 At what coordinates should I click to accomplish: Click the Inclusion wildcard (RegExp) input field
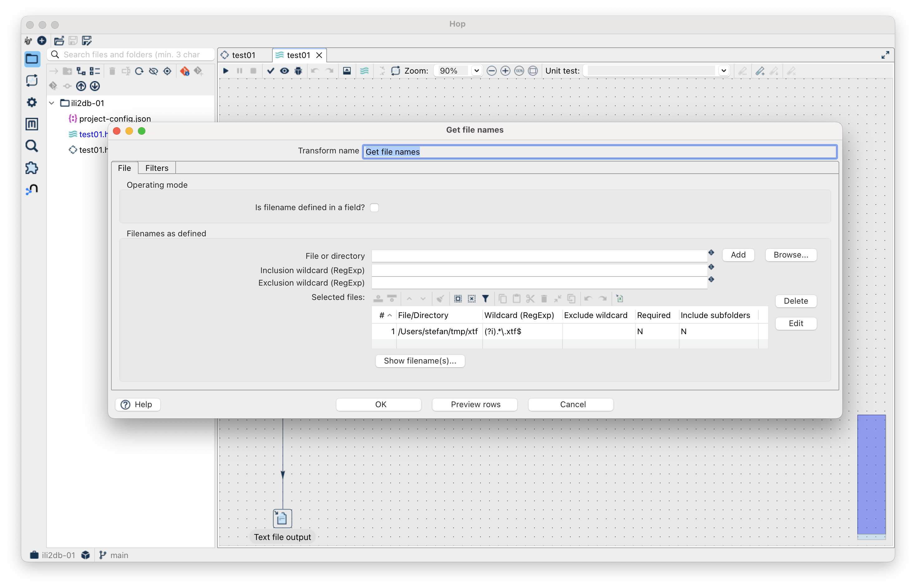pyautogui.click(x=539, y=270)
